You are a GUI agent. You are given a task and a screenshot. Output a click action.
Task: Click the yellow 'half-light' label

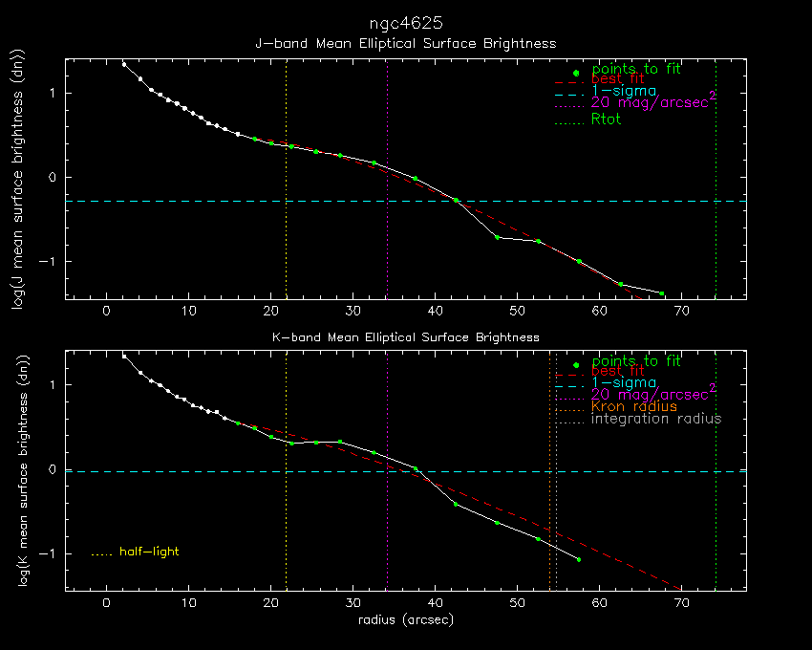pos(149,552)
